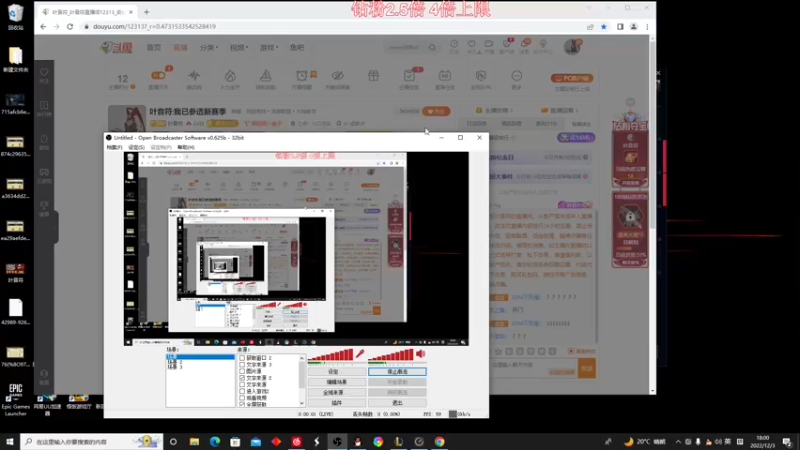
Task: Open the task checklist icon in Douyu toolbar
Action: point(409,76)
